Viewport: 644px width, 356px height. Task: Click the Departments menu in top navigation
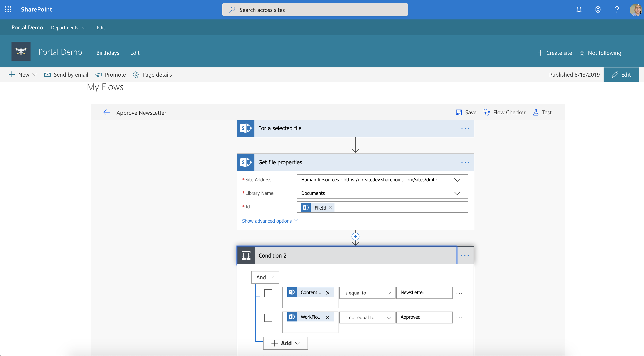click(67, 27)
